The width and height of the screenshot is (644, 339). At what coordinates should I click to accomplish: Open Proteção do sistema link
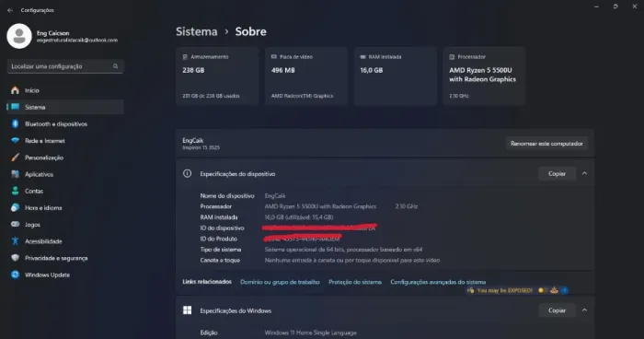point(355,282)
